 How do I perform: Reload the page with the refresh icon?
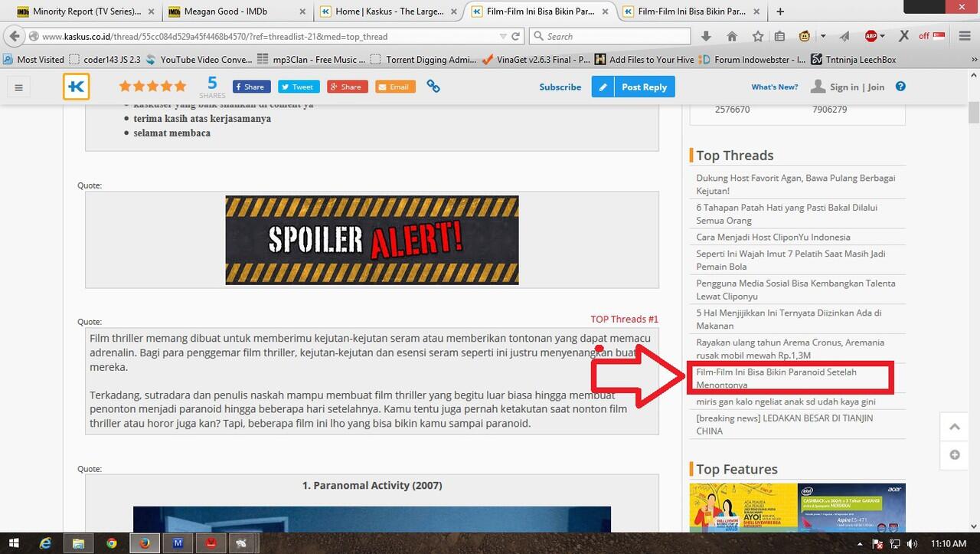(516, 36)
